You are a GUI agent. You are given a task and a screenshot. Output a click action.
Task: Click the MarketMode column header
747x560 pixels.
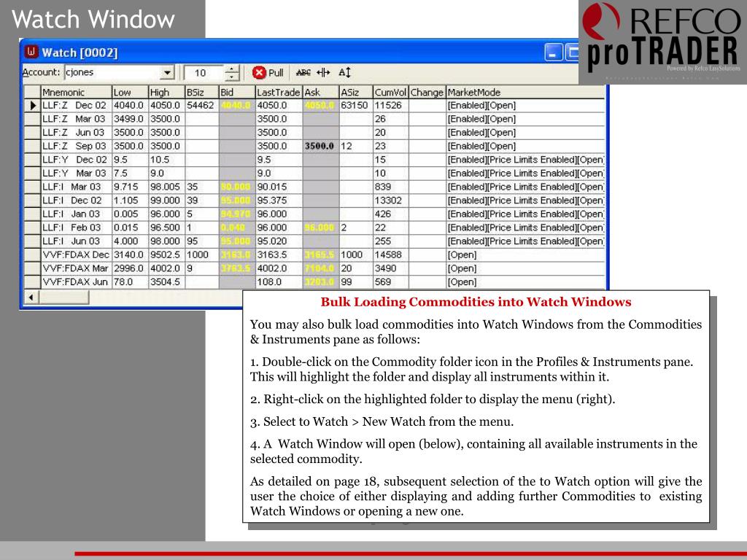click(525, 92)
